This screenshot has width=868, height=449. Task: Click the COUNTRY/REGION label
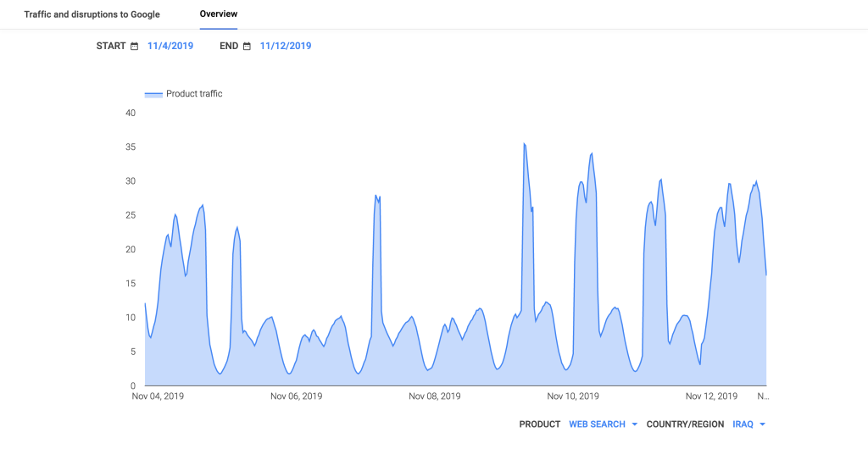(685, 424)
